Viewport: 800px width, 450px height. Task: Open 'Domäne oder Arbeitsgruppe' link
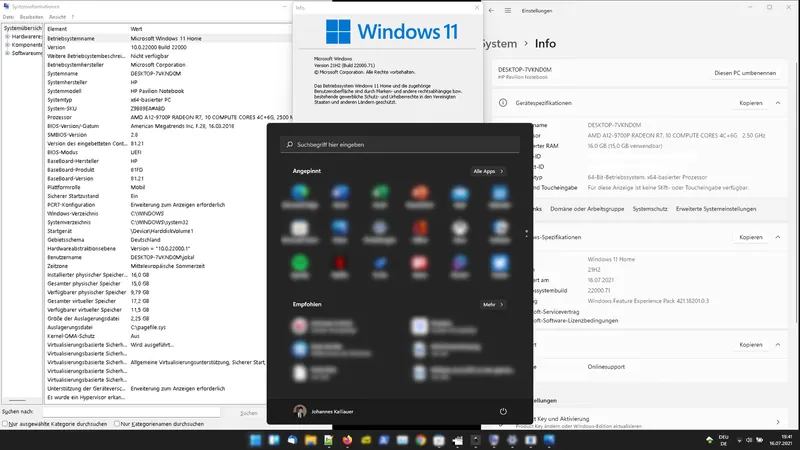[x=587, y=209]
